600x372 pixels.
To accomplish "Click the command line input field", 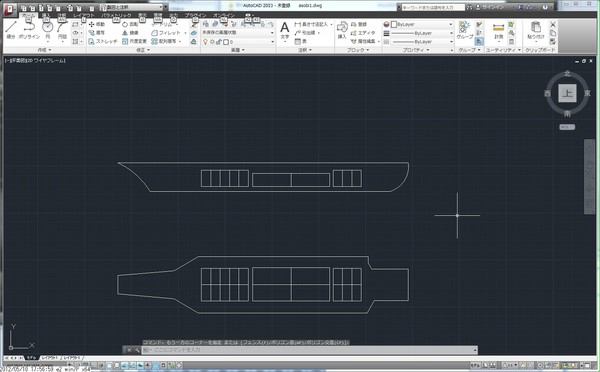I will point(309,350).
